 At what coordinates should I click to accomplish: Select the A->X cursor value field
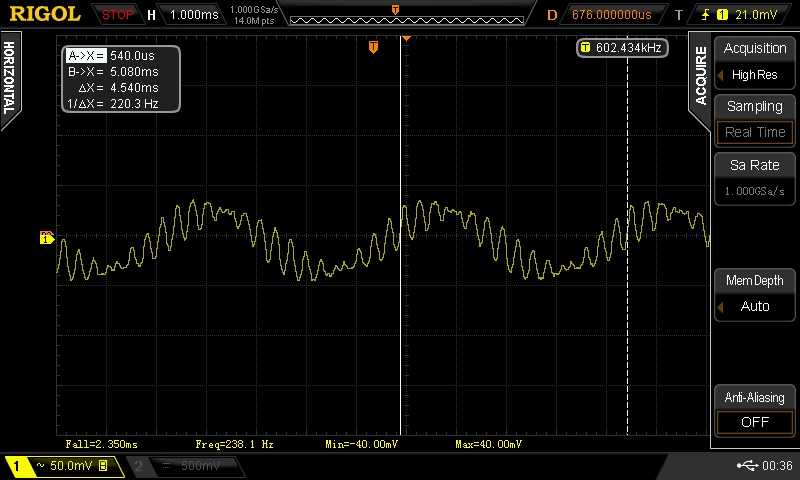pyautogui.click(x=121, y=57)
